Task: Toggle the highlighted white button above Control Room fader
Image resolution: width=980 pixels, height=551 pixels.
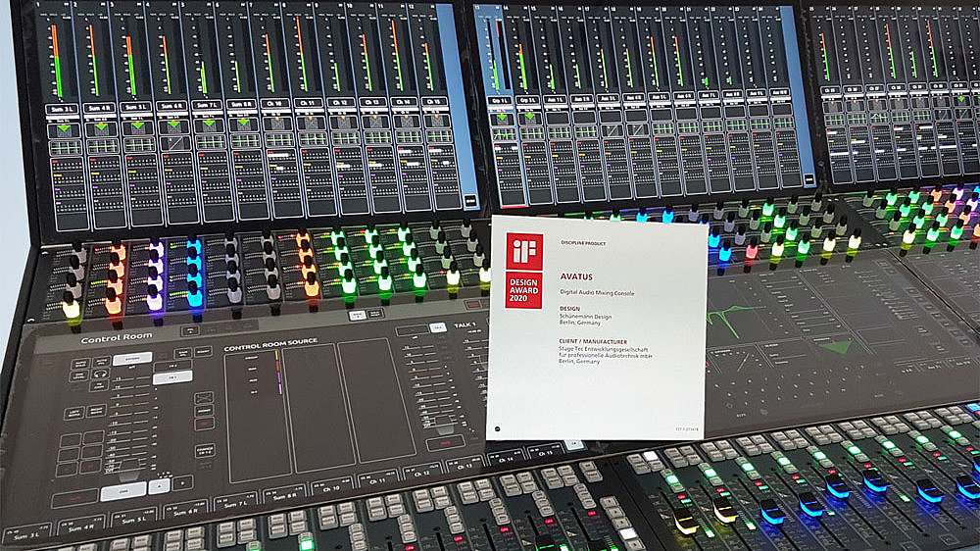Action: pos(132,359)
